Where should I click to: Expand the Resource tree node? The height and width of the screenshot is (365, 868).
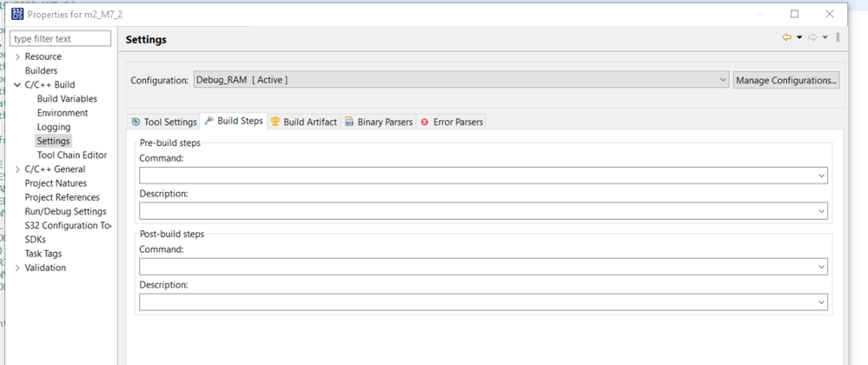tap(17, 56)
